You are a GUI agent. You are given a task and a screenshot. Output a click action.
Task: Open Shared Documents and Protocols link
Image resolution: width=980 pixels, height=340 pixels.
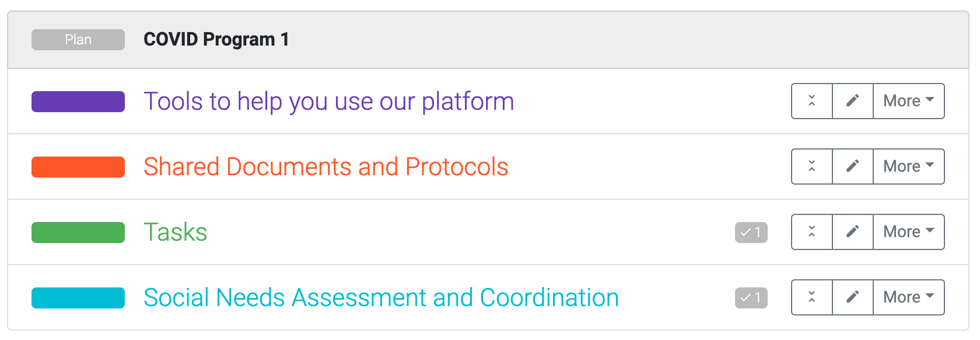coord(325,167)
